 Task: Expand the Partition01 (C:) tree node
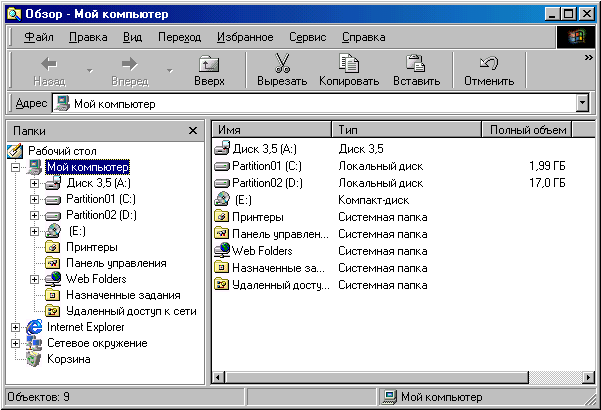point(35,199)
